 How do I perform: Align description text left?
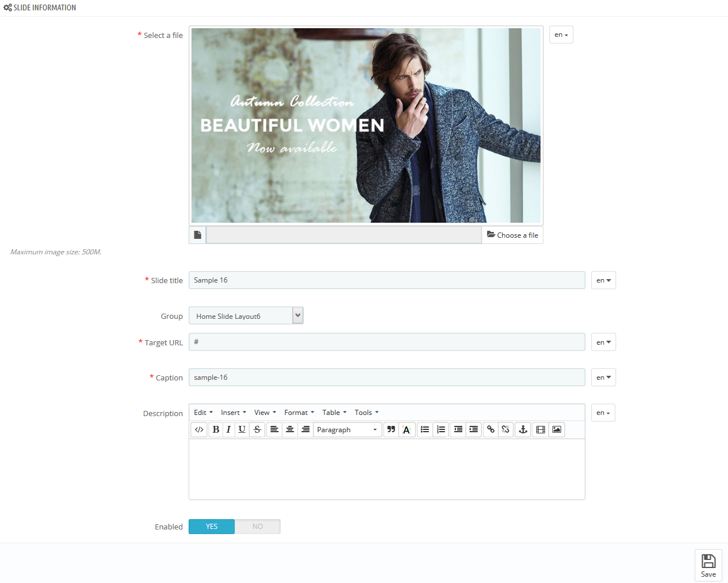274,429
